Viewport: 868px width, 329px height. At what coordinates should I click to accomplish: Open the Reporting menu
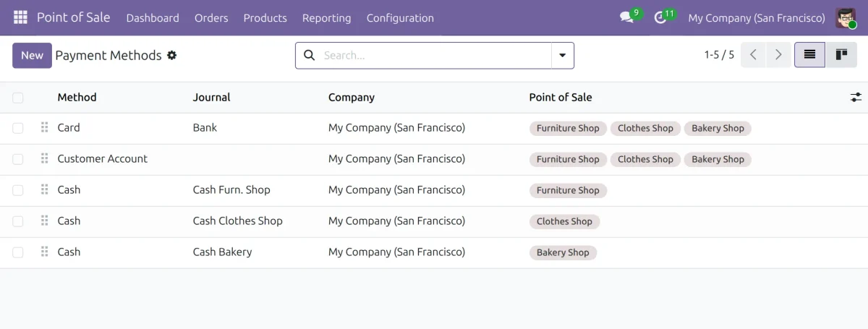click(x=326, y=18)
